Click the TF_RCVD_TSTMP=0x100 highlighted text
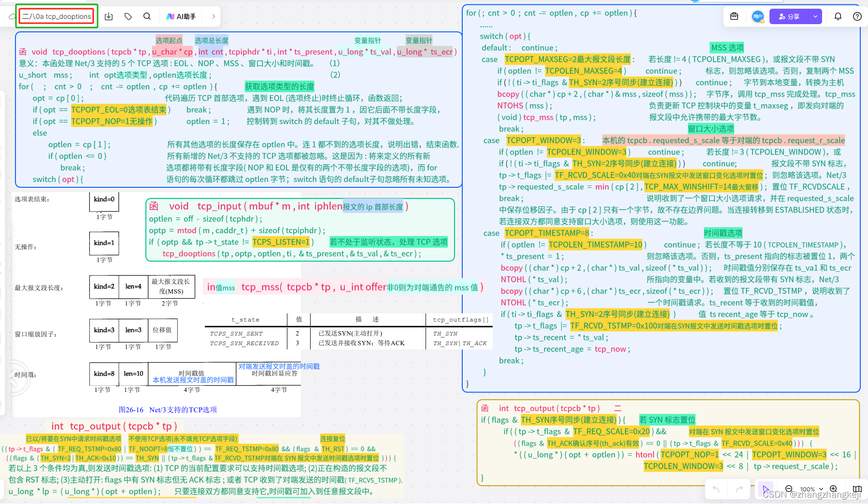Image resolution: width=868 pixels, height=504 pixels. point(674,326)
